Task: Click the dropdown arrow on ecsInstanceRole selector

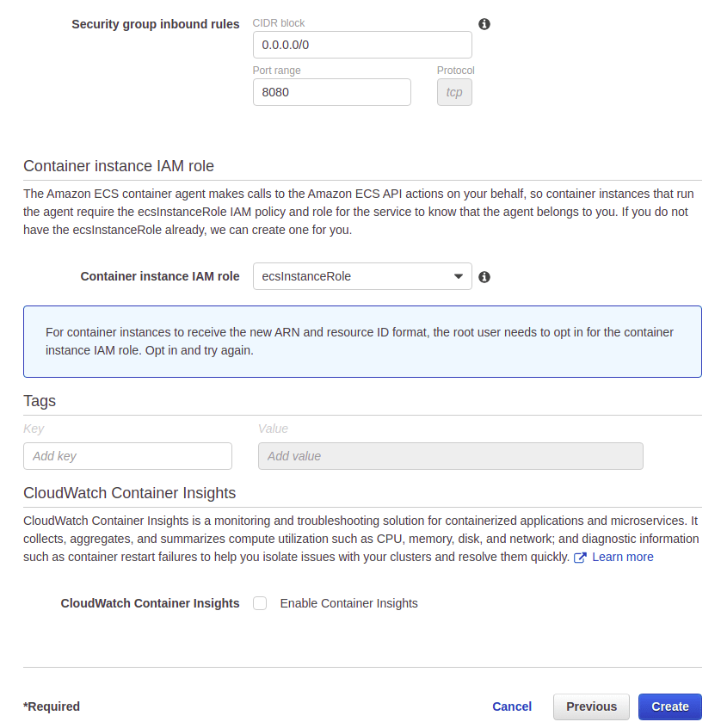Action: (459, 276)
